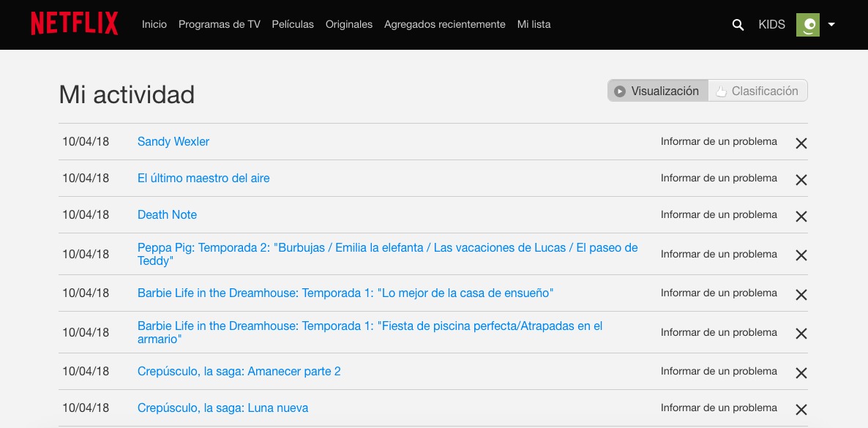Remove the Peppa Pig Temporada 2 entry
Viewport: 868px width, 428px height.
(801, 255)
